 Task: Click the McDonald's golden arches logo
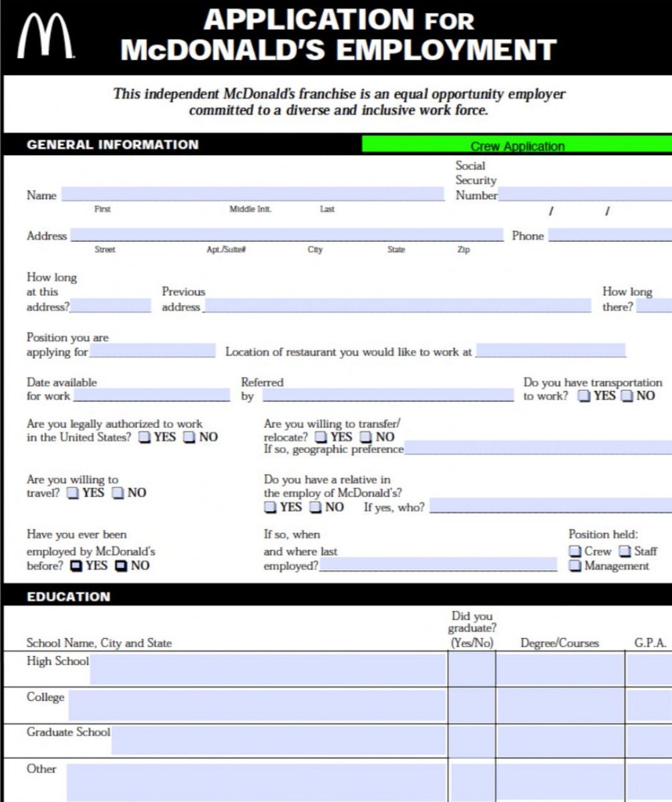45,37
